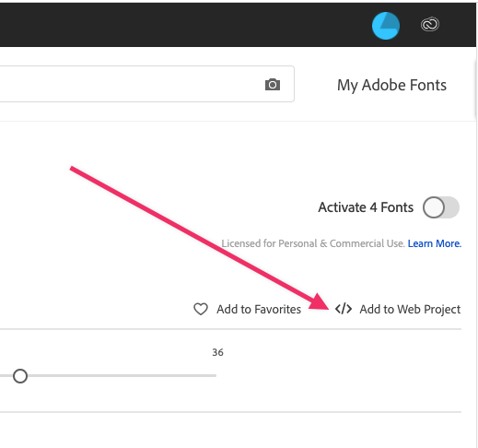Click the font size value 36
478x448 pixels.
(217, 352)
